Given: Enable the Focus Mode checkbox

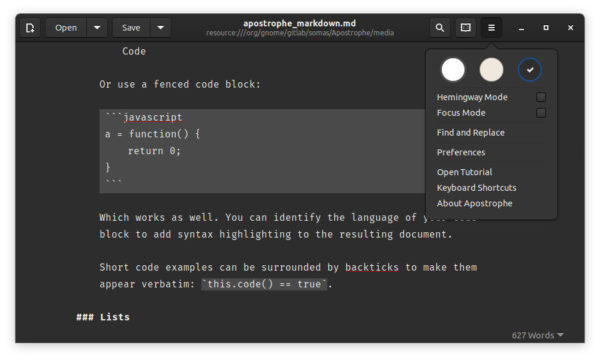Looking at the screenshot, I should [x=541, y=113].
